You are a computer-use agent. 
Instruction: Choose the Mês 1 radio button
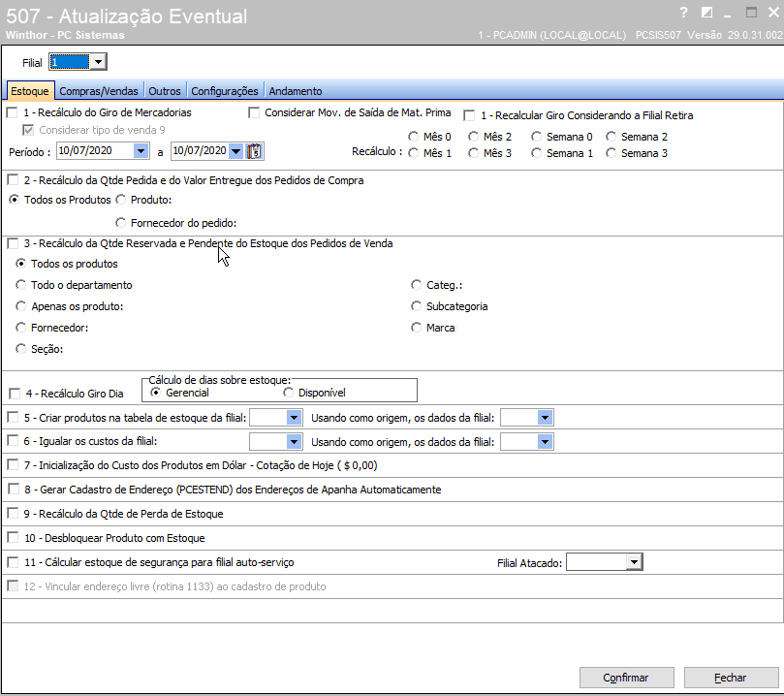(x=414, y=153)
